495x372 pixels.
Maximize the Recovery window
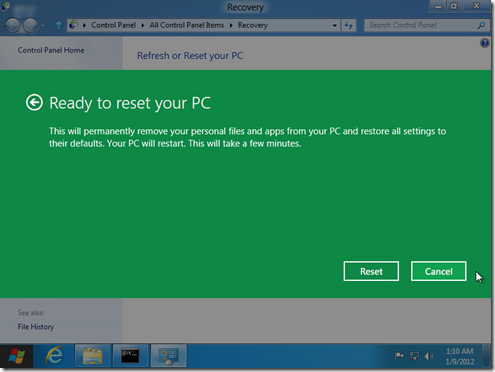pos(454,6)
